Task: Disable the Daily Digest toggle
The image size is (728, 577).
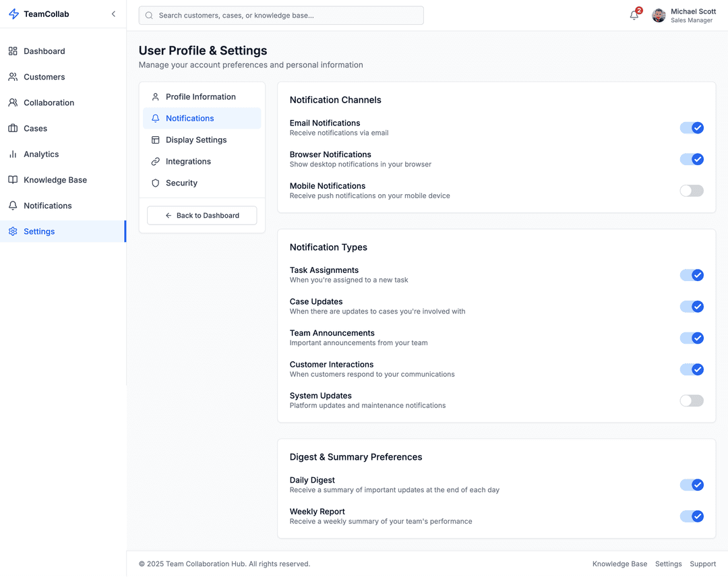Action: (x=691, y=485)
